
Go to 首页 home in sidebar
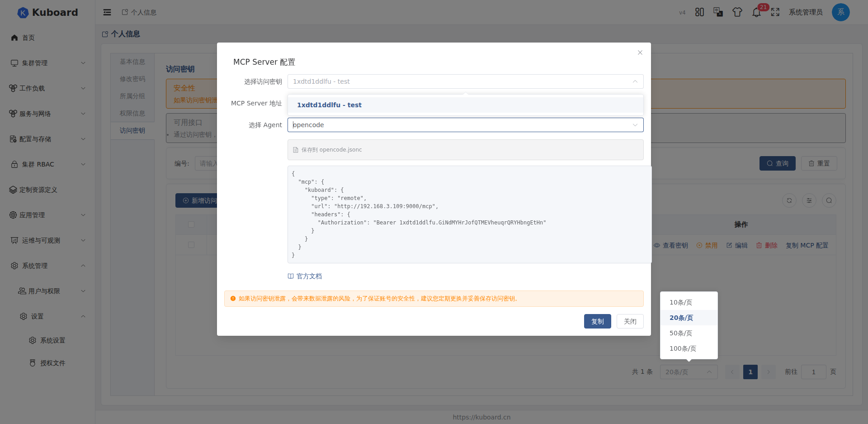pyautogui.click(x=47, y=38)
